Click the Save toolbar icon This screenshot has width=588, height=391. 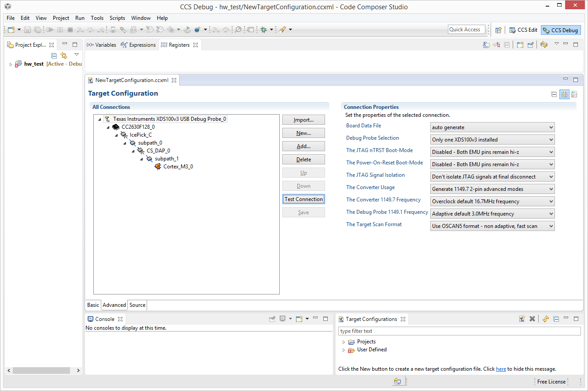[x=27, y=30]
